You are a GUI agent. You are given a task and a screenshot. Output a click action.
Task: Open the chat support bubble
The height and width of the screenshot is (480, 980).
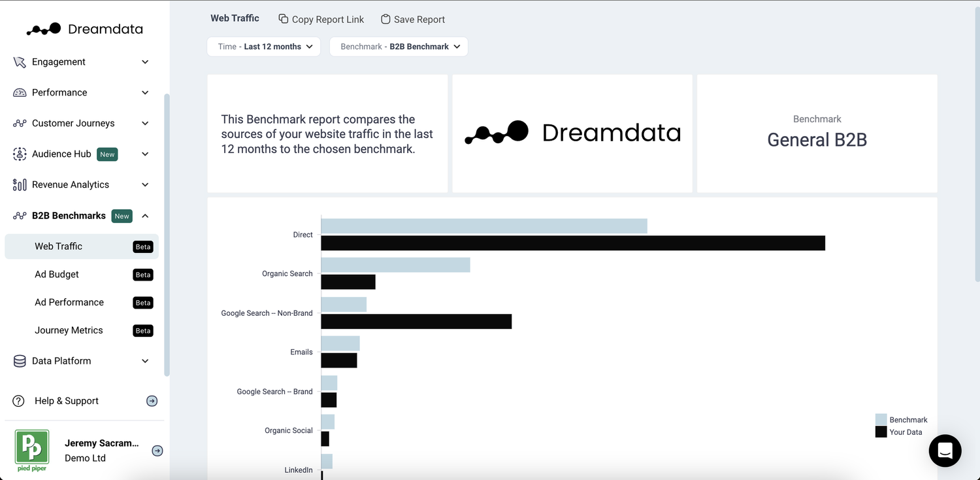(x=945, y=451)
